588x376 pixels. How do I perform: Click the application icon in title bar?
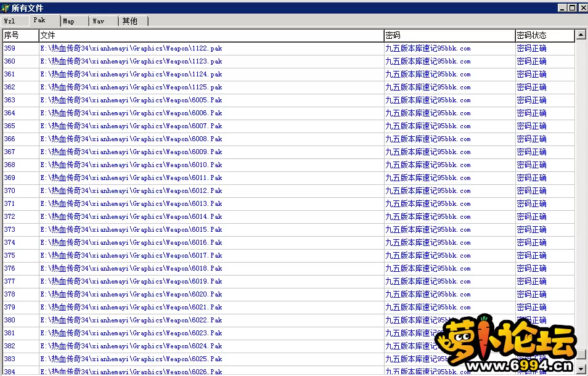[x=6, y=8]
